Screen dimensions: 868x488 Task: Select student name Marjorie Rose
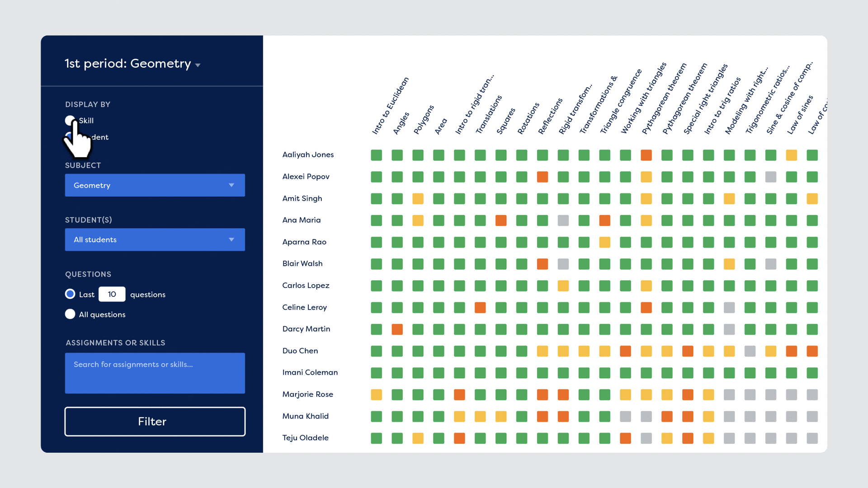[307, 394]
